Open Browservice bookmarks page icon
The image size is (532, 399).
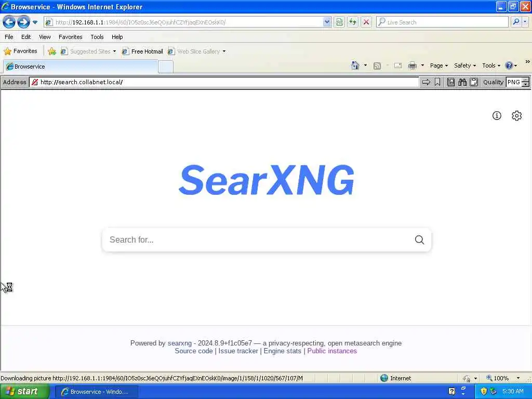(x=451, y=82)
